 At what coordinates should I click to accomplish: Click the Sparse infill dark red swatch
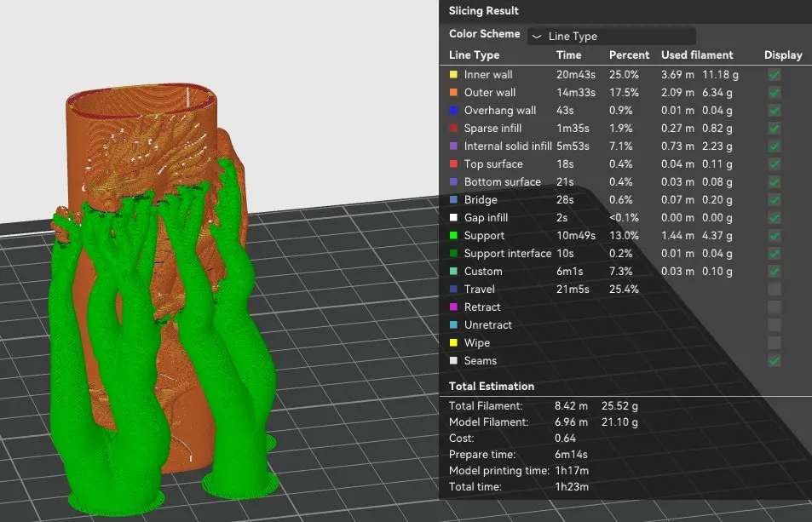point(453,129)
